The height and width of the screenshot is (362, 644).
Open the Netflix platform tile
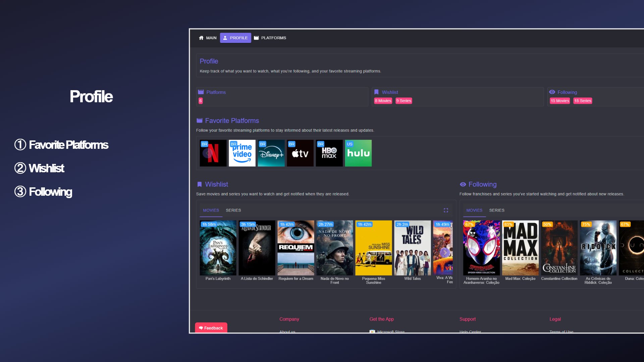click(x=213, y=153)
